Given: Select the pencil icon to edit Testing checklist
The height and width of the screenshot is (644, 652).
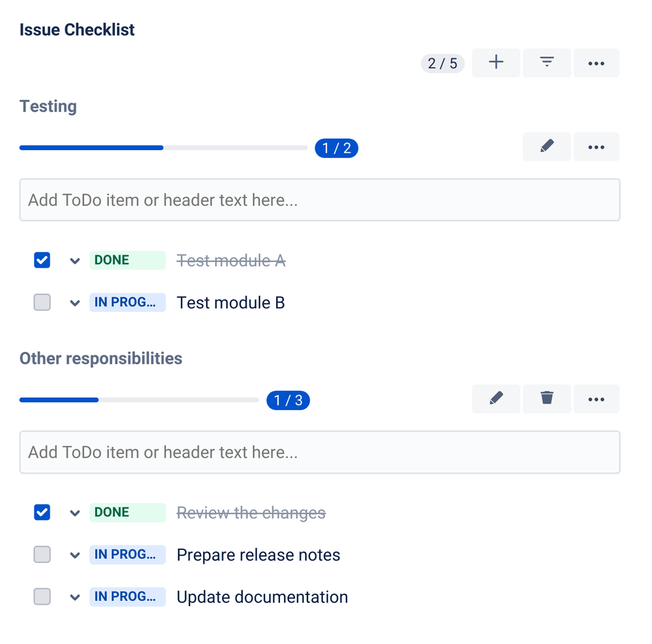Looking at the screenshot, I should point(546,146).
